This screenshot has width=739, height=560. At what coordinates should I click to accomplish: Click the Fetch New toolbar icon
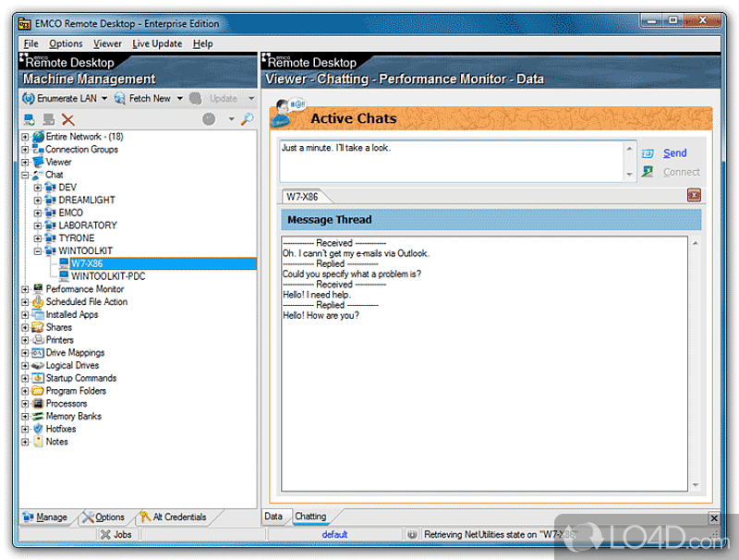[x=120, y=98]
